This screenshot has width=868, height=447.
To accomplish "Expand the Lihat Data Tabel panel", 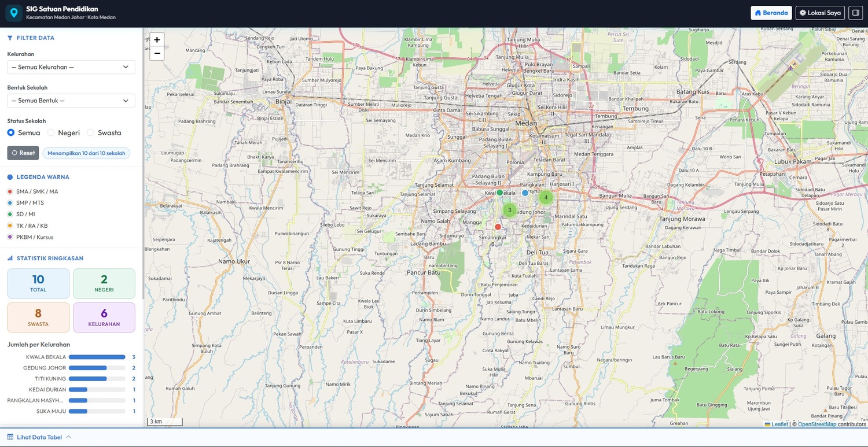I will [39, 437].
